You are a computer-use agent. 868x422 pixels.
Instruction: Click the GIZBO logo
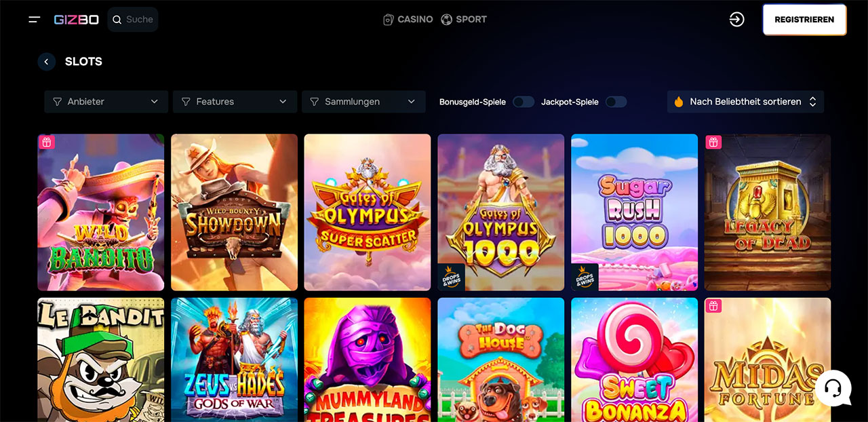pos(77,20)
